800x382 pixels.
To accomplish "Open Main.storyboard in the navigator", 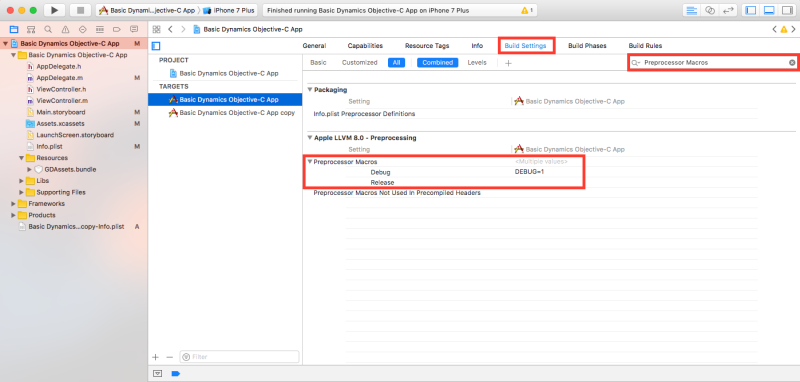I will (61, 112).
